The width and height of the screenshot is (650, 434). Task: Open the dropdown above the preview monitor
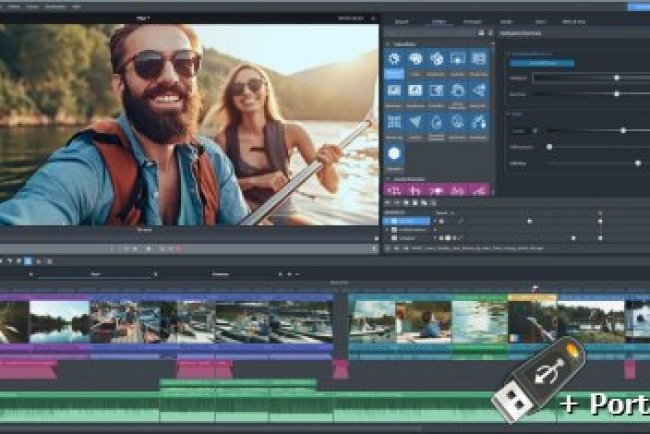click(x=143, y=18)
